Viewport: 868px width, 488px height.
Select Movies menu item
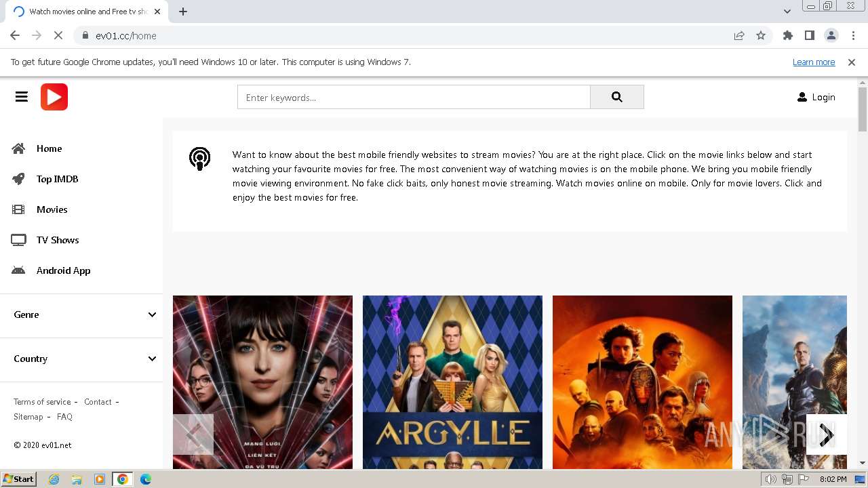click(52, 209)
